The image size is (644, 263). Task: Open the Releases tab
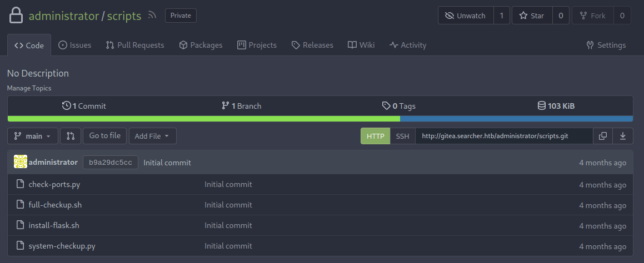click(x=312, y=45)
